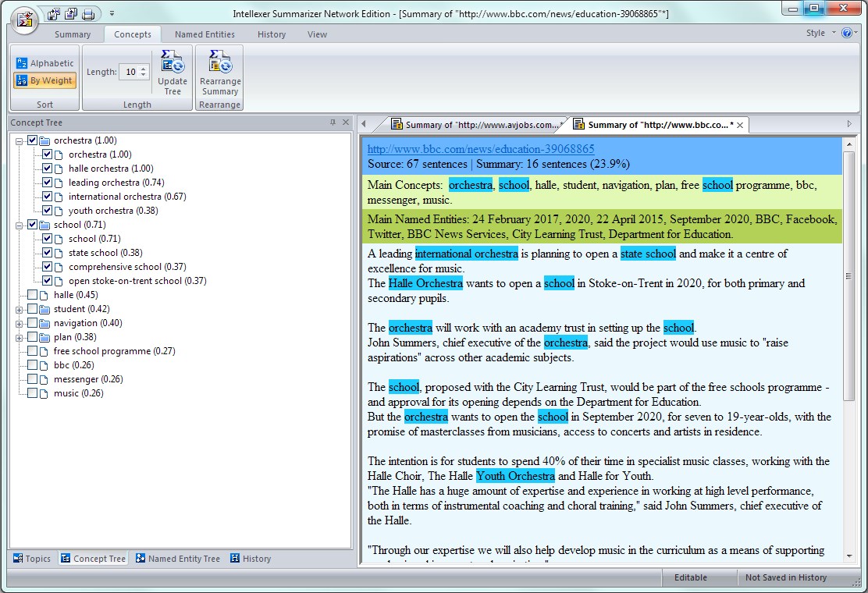The height and width of the screenshot is (593, 868).
Task: Switch to the Topics bottom panel tab
Action: click(x=31, y=559)
